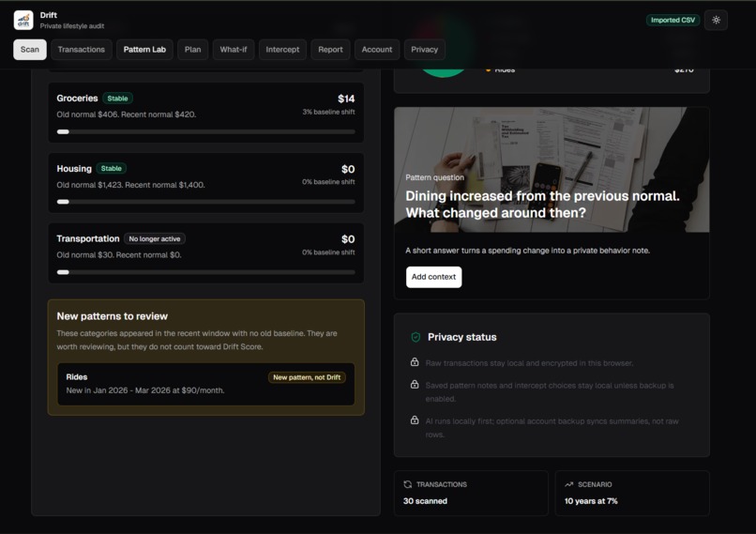Click the Imported CSV badge
The height and width of the screenshot is (534, 756).
tap(673, 21)
